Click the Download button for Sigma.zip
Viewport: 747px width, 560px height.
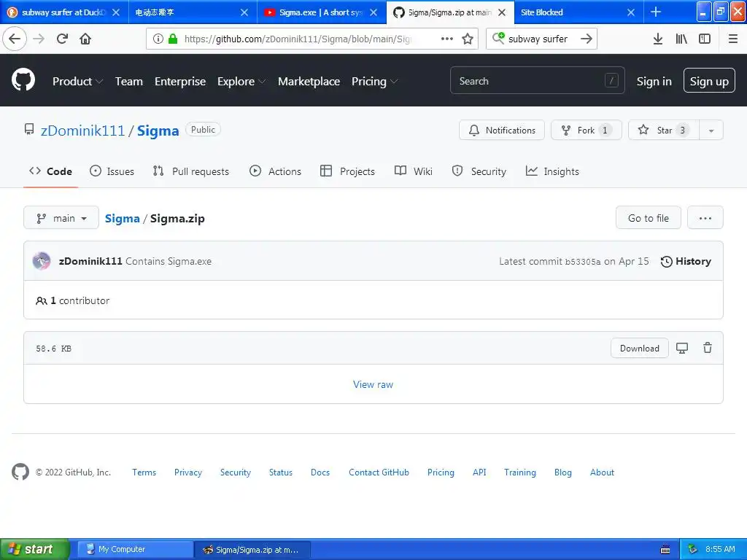coord(639,348)
